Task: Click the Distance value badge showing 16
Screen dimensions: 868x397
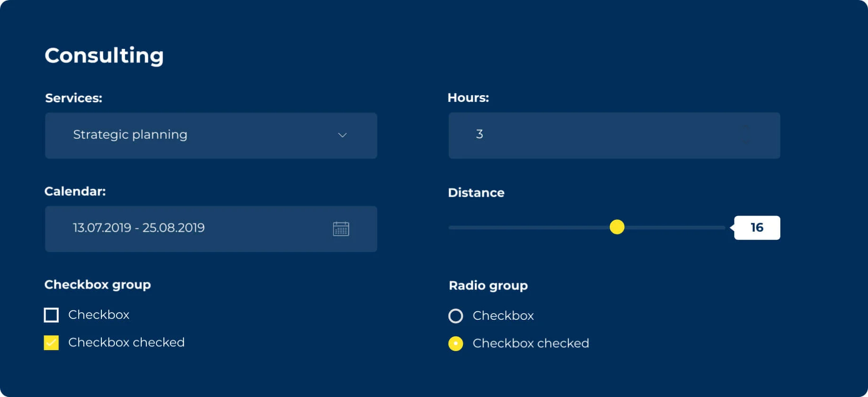Action: click(757, 227)
